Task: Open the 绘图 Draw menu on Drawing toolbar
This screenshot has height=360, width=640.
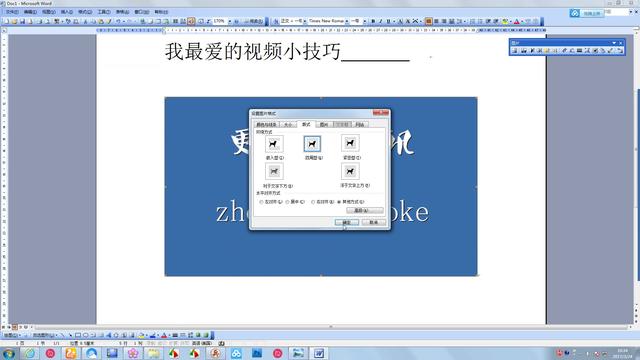Action: pyautogui.click(x=12, y=335)
